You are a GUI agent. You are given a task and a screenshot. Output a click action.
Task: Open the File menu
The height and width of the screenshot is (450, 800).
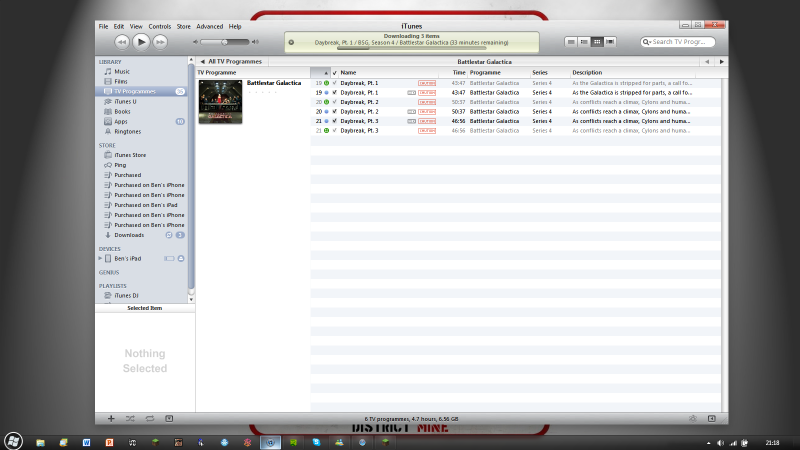103,27
